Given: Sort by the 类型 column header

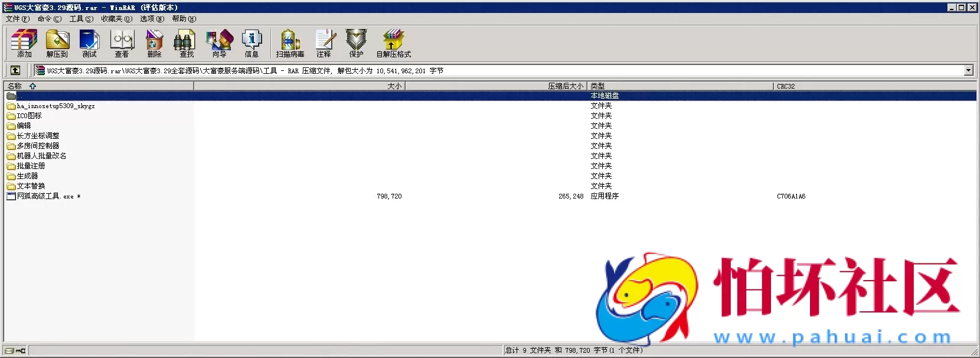Looking at the screenshot, I should [681, 86].
